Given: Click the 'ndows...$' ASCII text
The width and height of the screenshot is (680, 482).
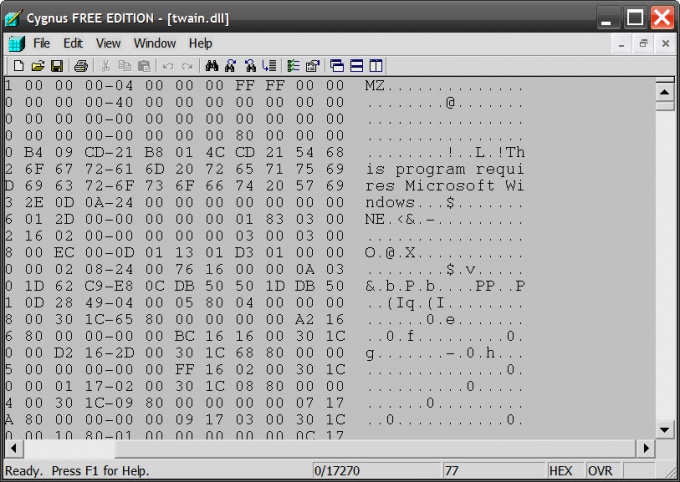Looking at the screenshot, I should (x=410, y=203).
